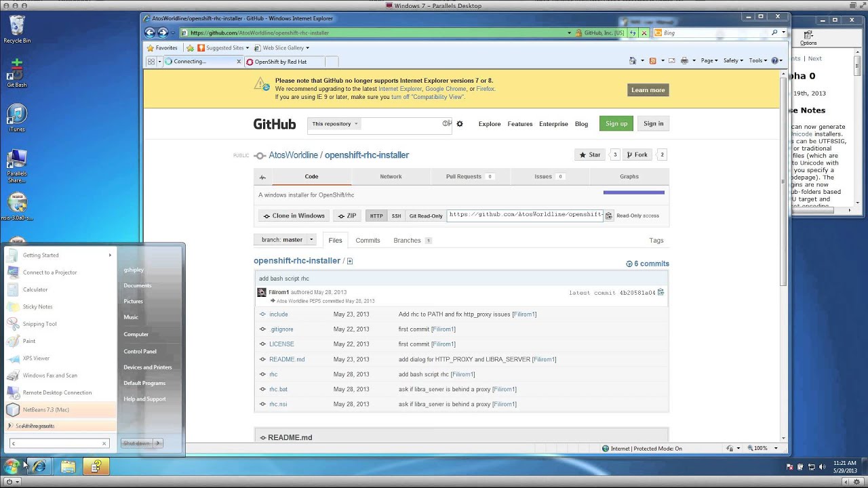Viewport: 868px width, 488px height.
Task: Select Paint in the Start menu
Action: click(x=60, y=341)
